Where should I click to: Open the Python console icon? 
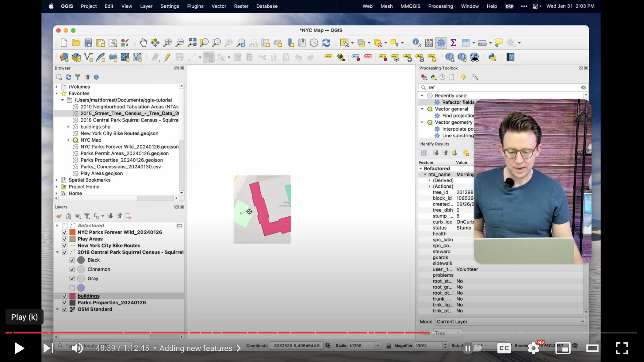click(x=493, y=57)
